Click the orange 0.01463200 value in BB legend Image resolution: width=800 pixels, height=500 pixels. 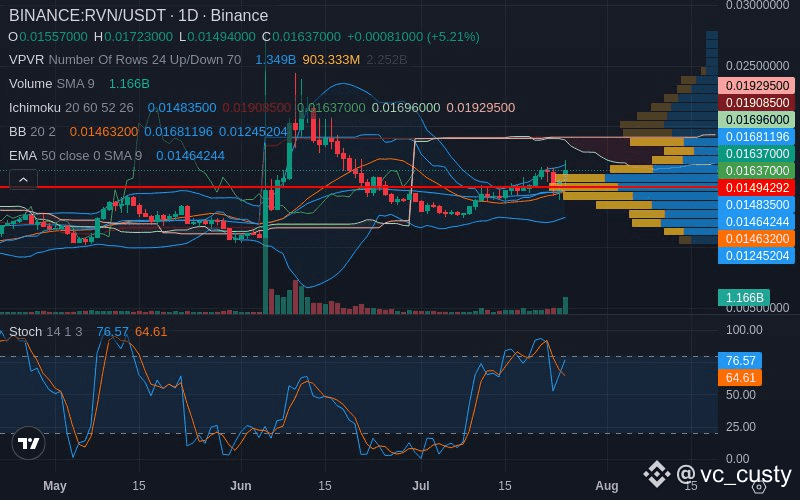coord(104,132)
